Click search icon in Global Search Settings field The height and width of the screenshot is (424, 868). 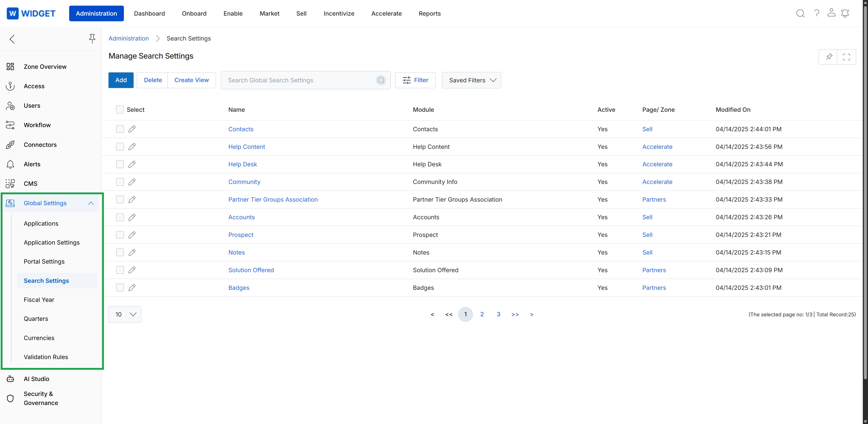[381, 80]
